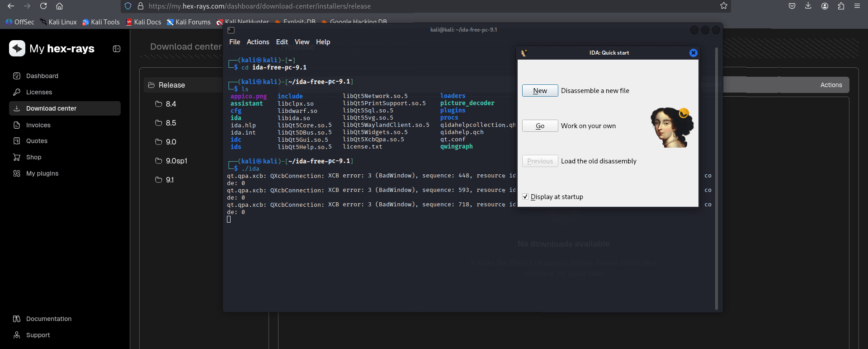Click the My hex-rays logo
The width and height of the screenshot is (868, 349).
point(52,48)
